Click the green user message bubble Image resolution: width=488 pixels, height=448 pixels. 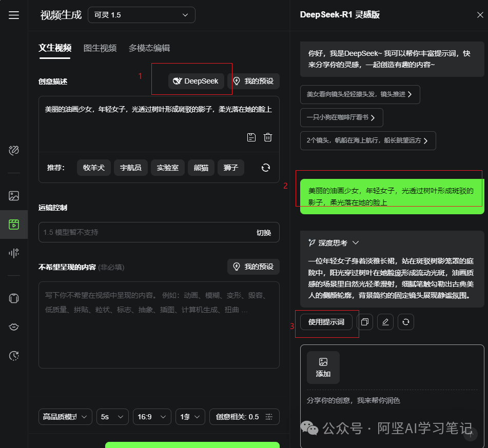pos(392,196)
